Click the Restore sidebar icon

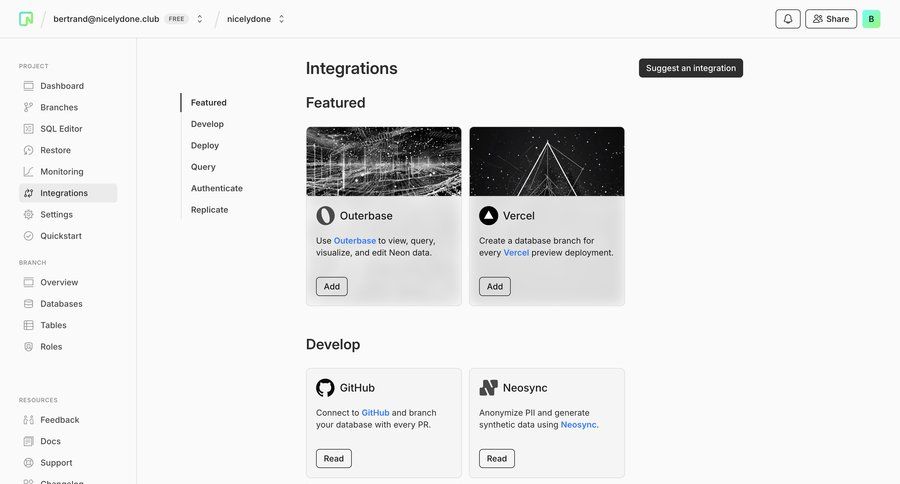28,150
